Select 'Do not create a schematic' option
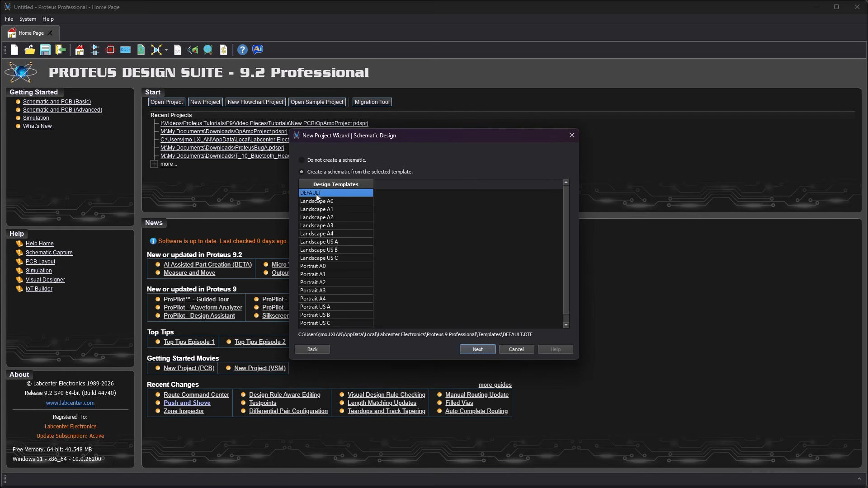The image size is (868, 488). 302,160
